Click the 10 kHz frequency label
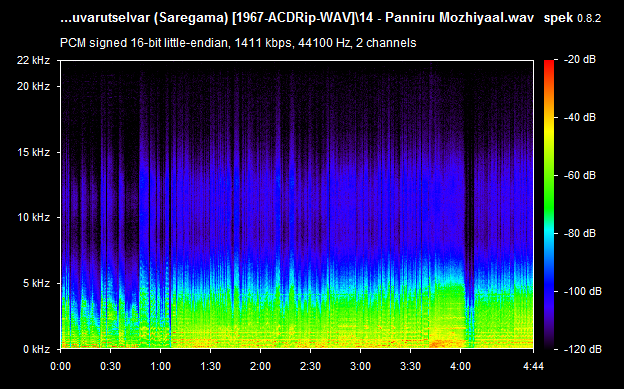 tap(33, 217)
